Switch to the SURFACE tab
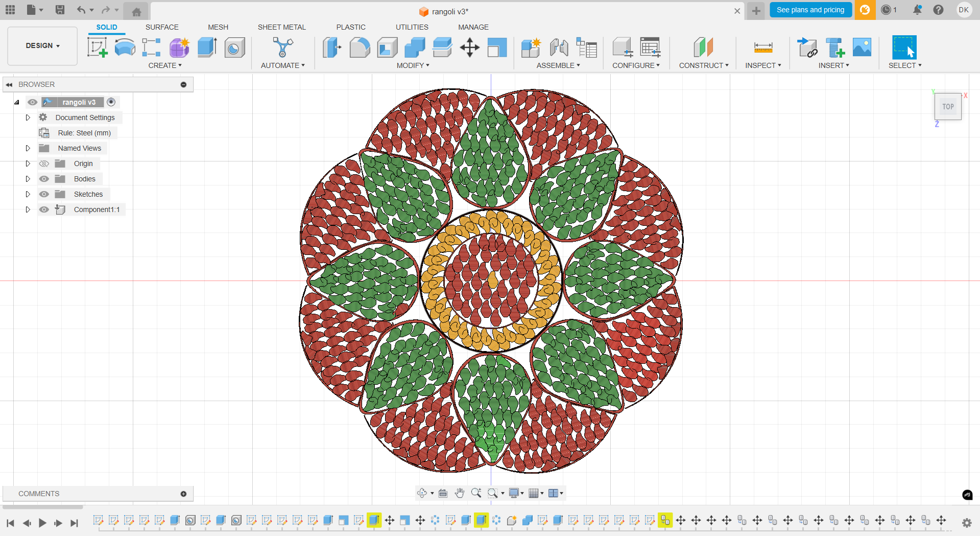 (x=162, y=27)
